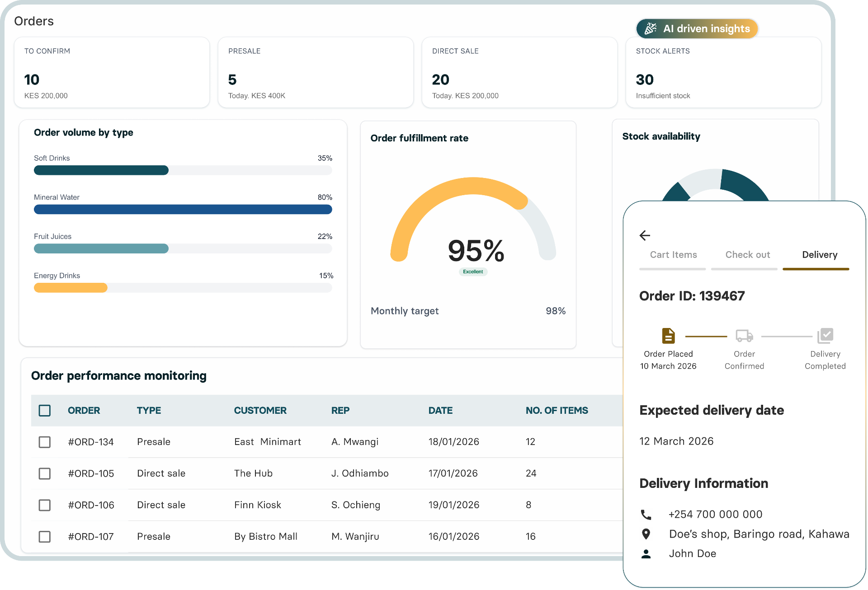Image resolution: width=868 pixels, height=590 pixels.
Task: Sort table by the DATE column header
Action: (440, 411)
